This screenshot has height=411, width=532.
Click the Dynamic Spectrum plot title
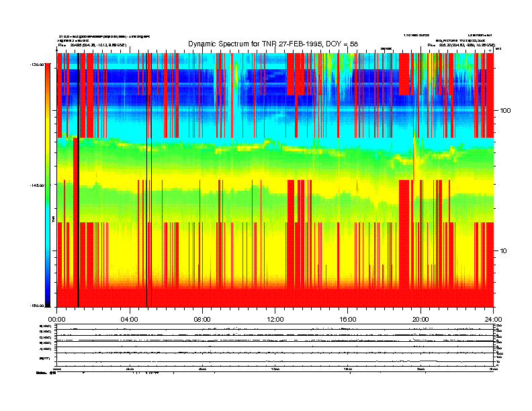tap(273, 44)
